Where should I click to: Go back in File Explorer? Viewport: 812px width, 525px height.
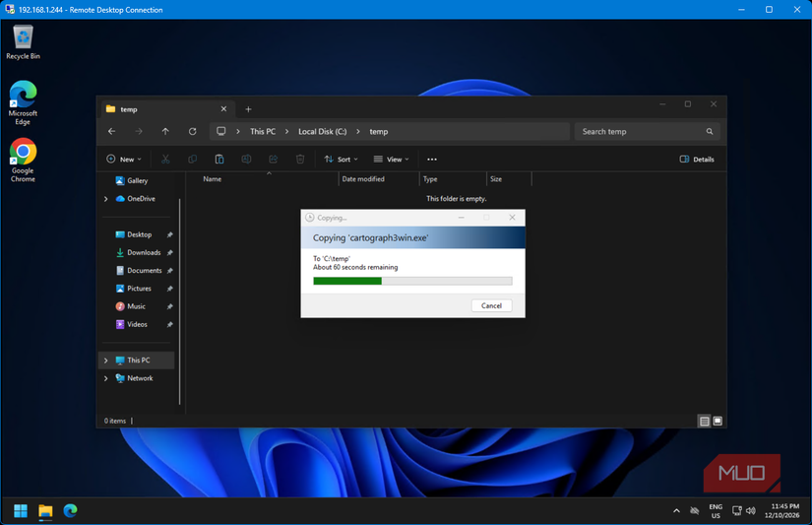[112, 131]
